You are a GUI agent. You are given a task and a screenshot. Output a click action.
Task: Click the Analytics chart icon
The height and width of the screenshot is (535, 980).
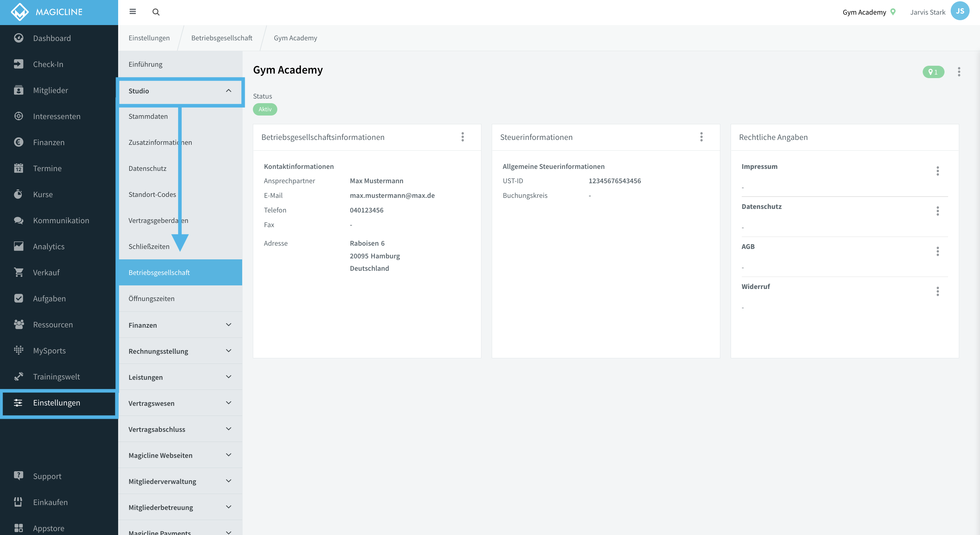tap(18, 246)
